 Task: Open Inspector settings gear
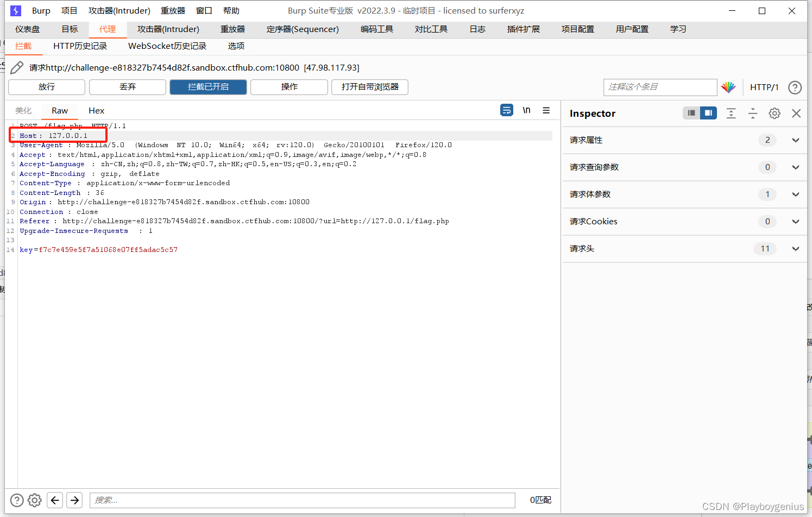[x=775, y=113]
